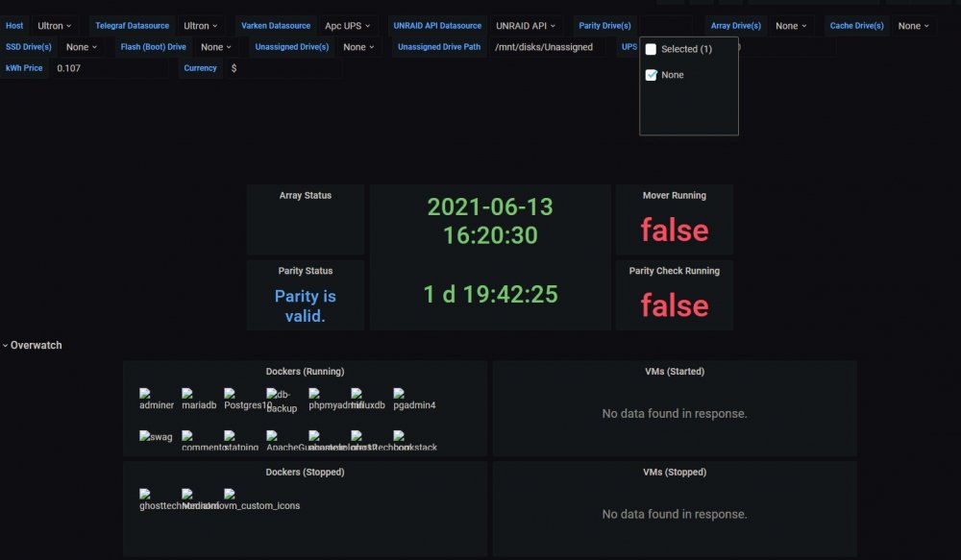Open the Unassigned Drive(s) None dropdown
The height and width of the screenshot is (560, 961).
pyautogui.click(x=358, y=46)
